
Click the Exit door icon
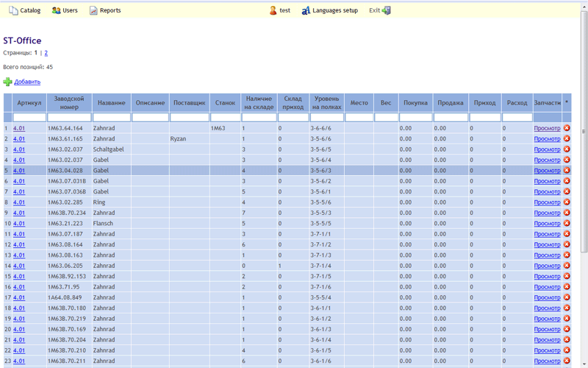coord(387,10)
